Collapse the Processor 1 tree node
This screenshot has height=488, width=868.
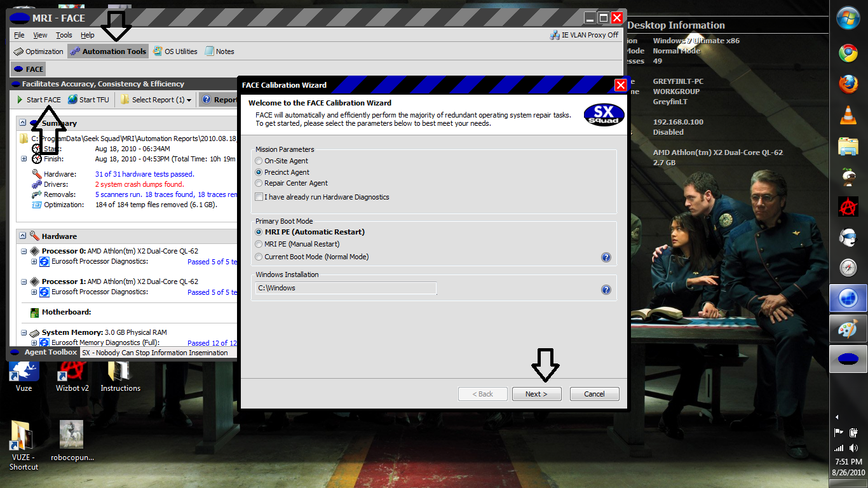coord(24,281)
